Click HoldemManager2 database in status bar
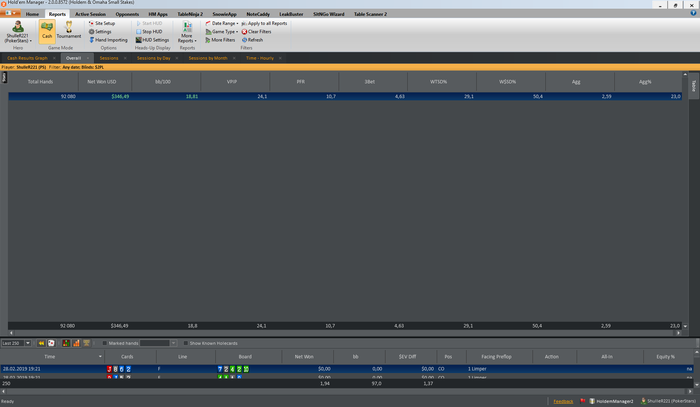Screen dimensions: 700x407 (611, 401)
